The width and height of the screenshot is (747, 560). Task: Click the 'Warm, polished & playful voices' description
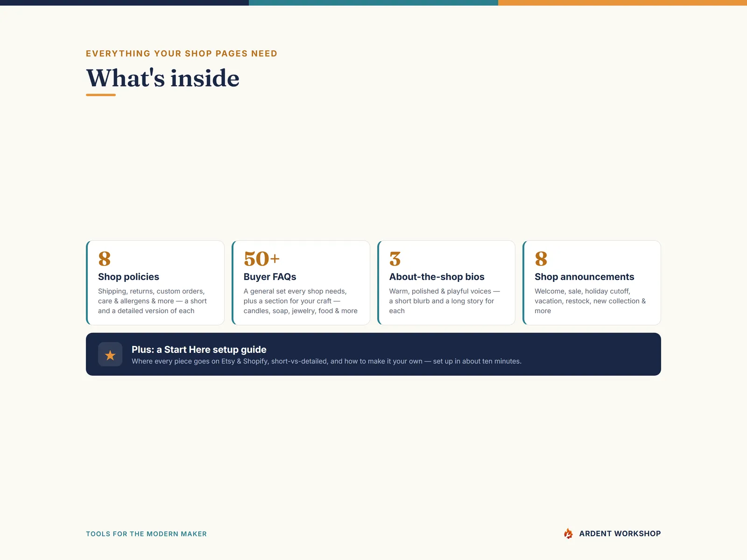click(444, 301)
